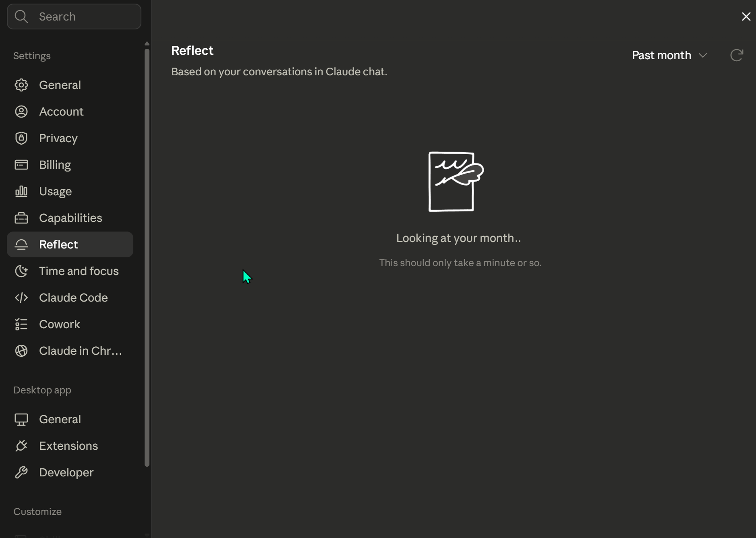Click the Claude in Chrome browser icon
The width and height of the screenshot is (756, 538).
coord(21,351)
